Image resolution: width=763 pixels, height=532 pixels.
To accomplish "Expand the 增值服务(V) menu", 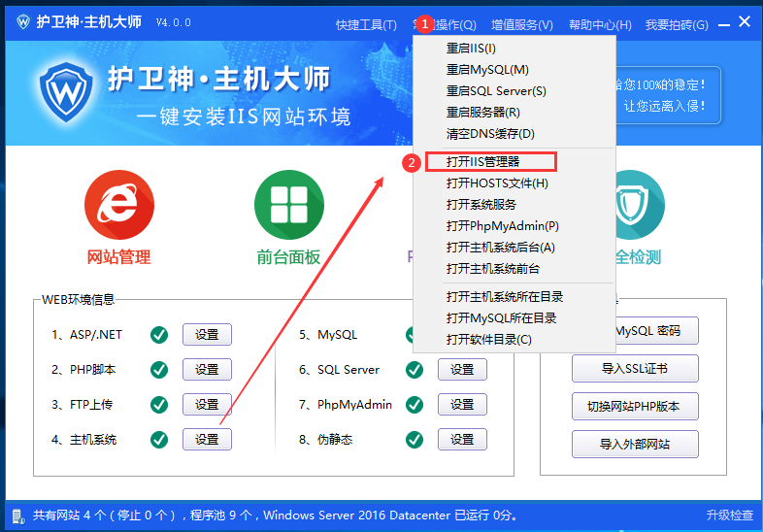I will coord(521,24).
